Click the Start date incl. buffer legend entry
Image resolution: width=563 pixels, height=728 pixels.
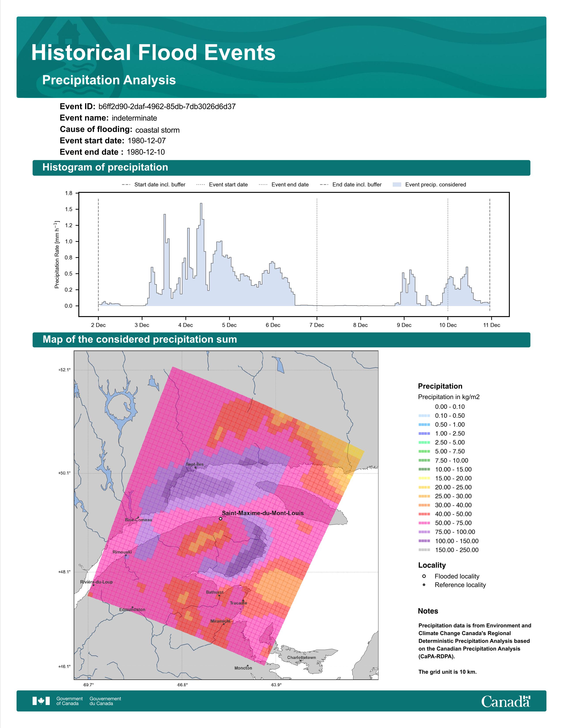(x=153, y=185)
